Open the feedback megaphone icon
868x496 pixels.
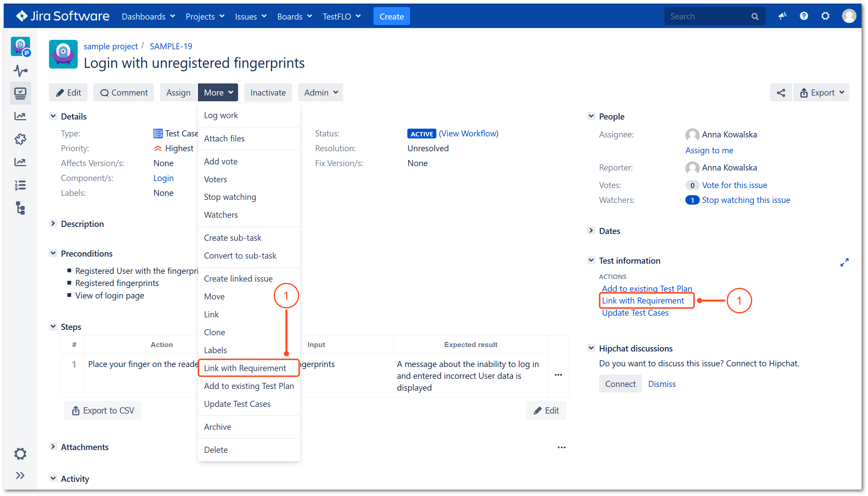tap(782, 16)
